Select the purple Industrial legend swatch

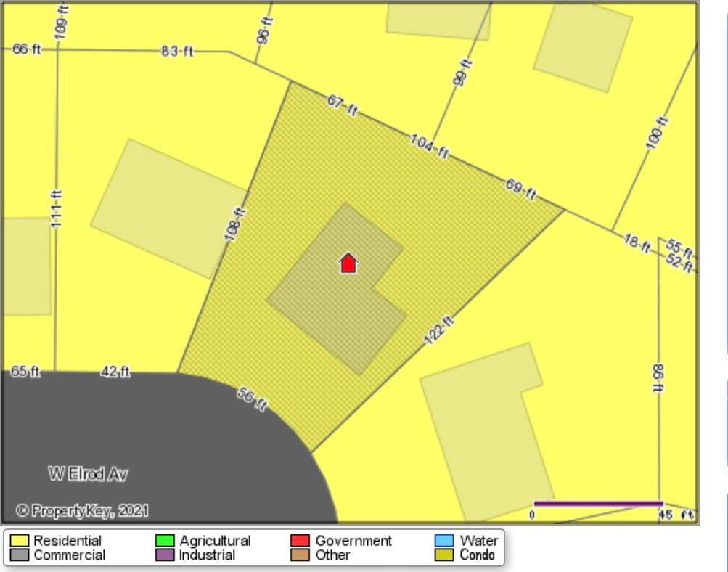tap(165, 555)
